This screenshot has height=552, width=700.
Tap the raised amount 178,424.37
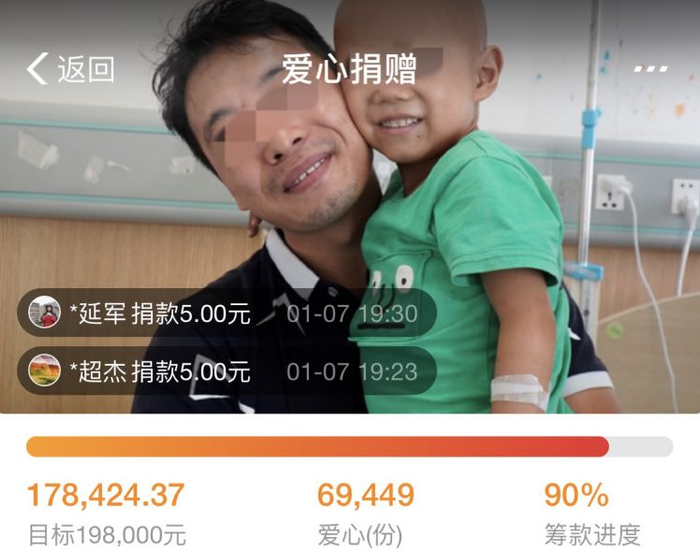106,495
